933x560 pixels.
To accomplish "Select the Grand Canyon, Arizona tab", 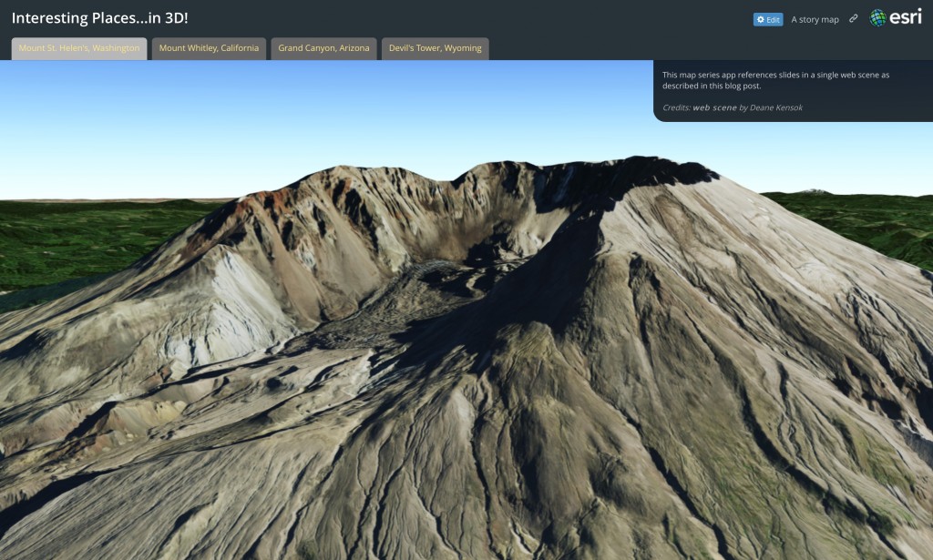I will (323, 48).
